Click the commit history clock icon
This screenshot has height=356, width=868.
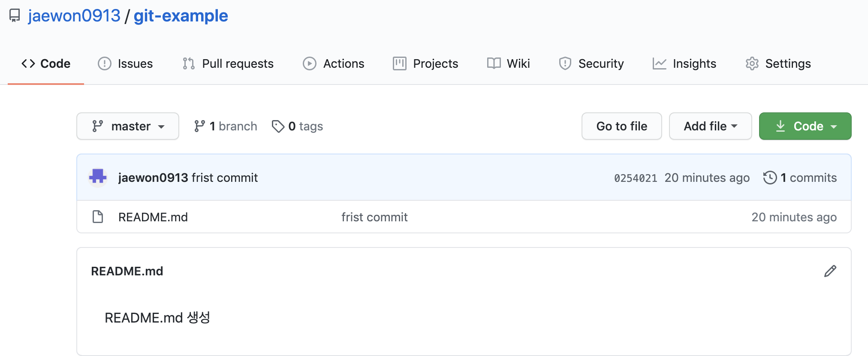click(x=770, y=178)
